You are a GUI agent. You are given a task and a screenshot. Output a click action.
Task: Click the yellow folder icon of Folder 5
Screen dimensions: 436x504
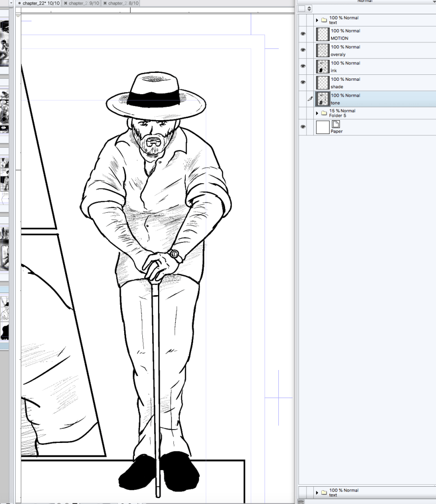[x=324, y=113]
